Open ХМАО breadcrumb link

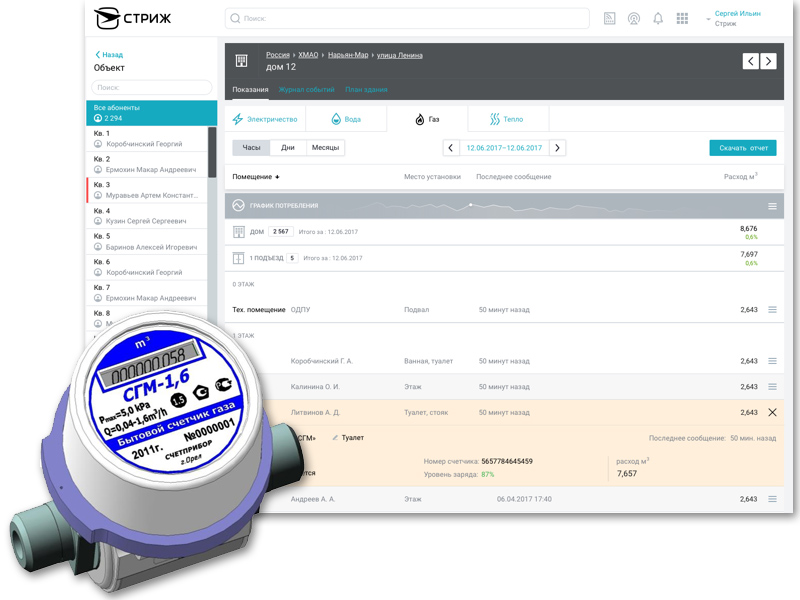(x=308, y=55)
